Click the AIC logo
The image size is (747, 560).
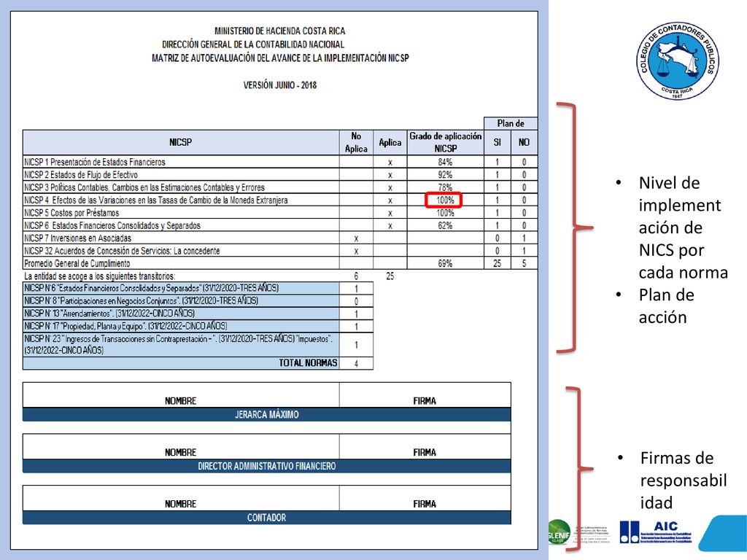click(x=656, y=532)
